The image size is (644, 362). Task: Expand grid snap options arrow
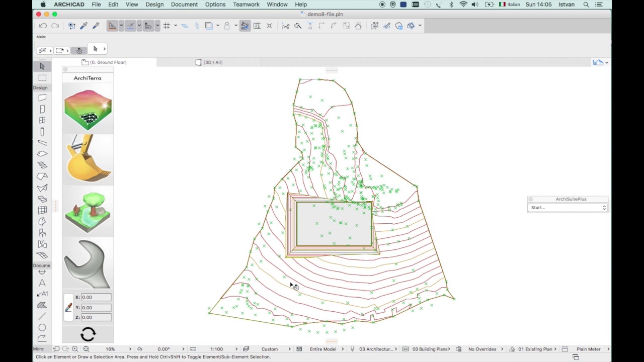click(175, 26)
